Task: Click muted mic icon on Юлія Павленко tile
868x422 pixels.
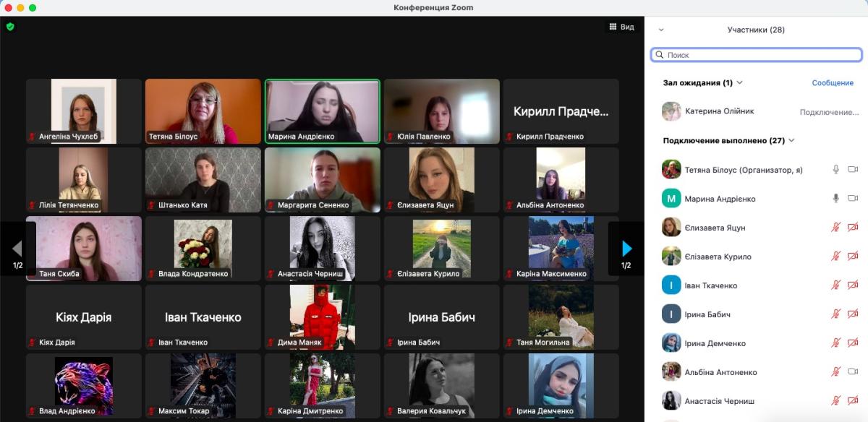Action: (390, 137)
